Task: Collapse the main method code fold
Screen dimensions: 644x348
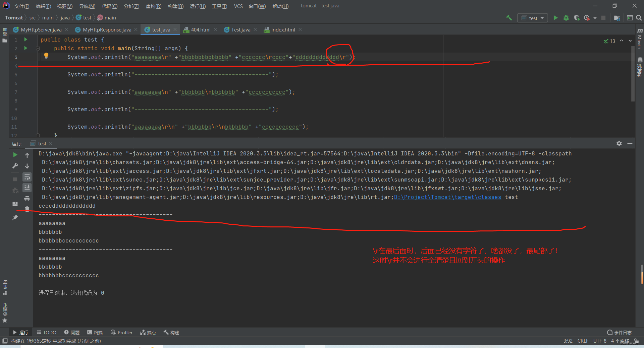Action: click(x=38, y=48)
